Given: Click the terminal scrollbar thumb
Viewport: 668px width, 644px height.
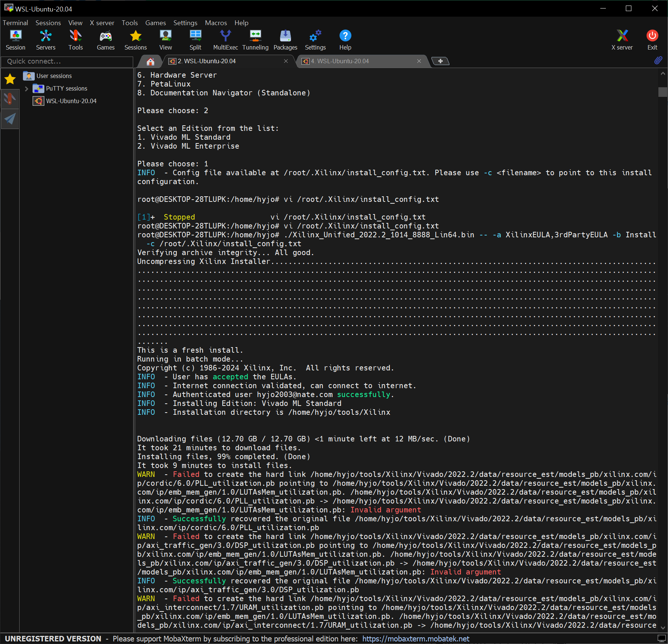Looking at the screenshot, I should (x=663, y=92).
